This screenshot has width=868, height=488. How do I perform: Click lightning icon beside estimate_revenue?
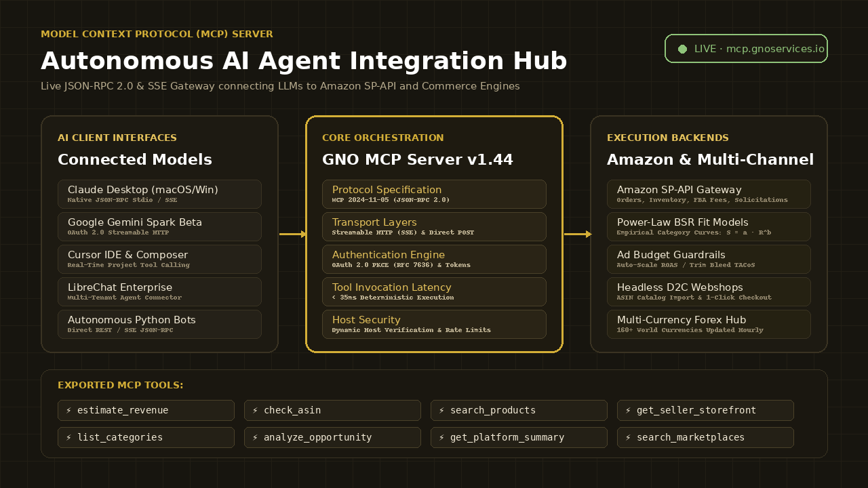68,411
